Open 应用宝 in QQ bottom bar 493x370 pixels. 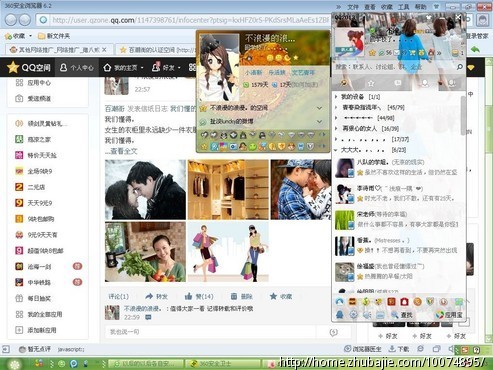tap(450, 314)
